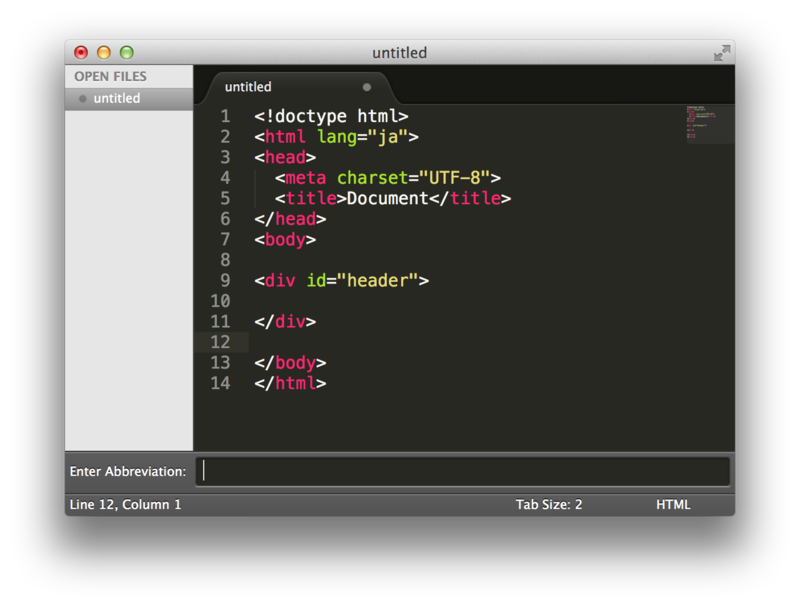The image size is (800, 606).
Task: Click line number 3 in gutter
Action: [x=225, y=157]
